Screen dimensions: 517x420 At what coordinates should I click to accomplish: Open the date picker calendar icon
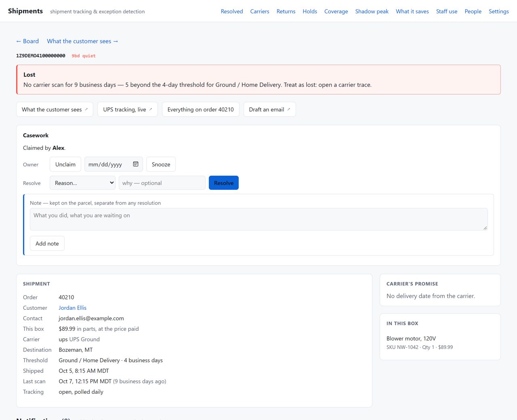pyautogui.click(x=136, y=164)
